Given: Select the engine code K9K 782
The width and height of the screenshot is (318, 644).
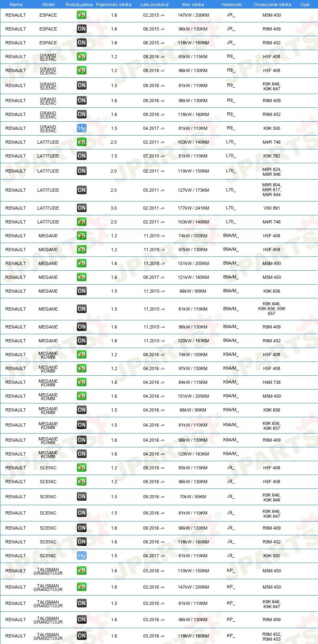Looking at the screenshot, I should [x=272, y=156].
